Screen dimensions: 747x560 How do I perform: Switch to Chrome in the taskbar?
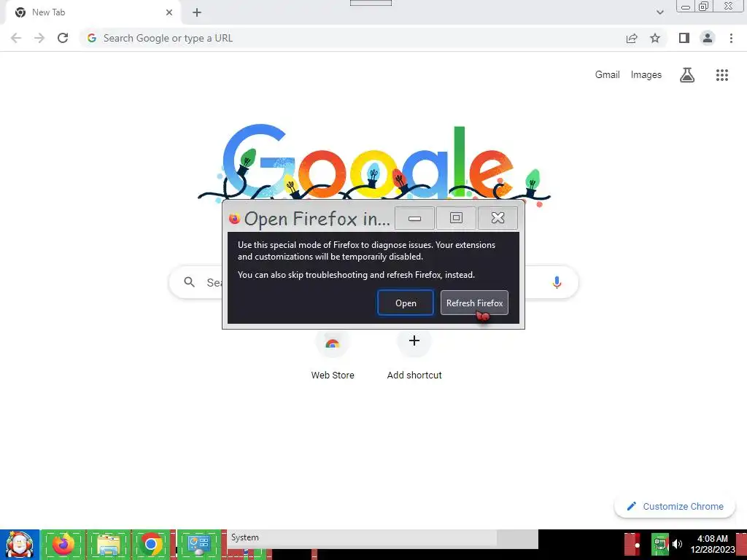[x=151, y=544]
